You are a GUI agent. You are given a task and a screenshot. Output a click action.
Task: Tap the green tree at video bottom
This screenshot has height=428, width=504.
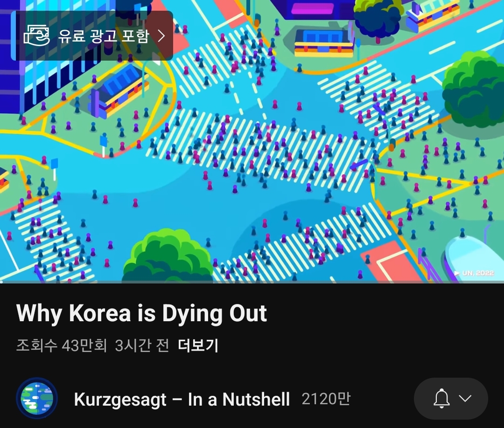[167, 257]
